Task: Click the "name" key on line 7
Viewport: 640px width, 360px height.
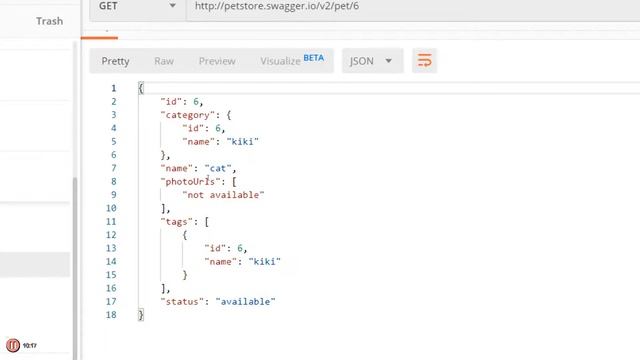Action: click(x=177, y=168)
